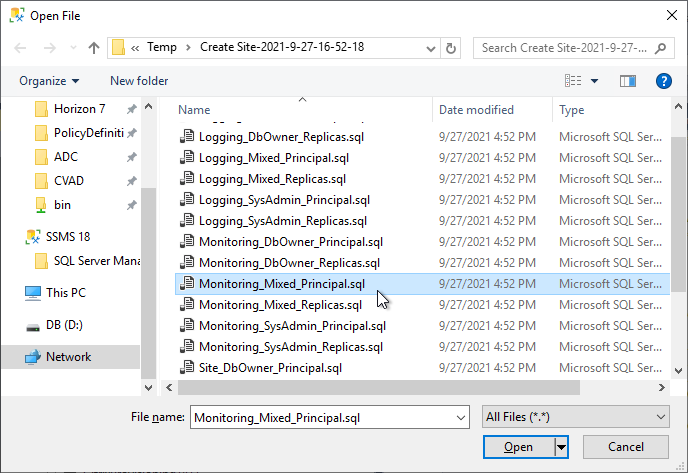
Task: Click the horizontal scrollbar in file list
Action: click(x=400, y=386)
